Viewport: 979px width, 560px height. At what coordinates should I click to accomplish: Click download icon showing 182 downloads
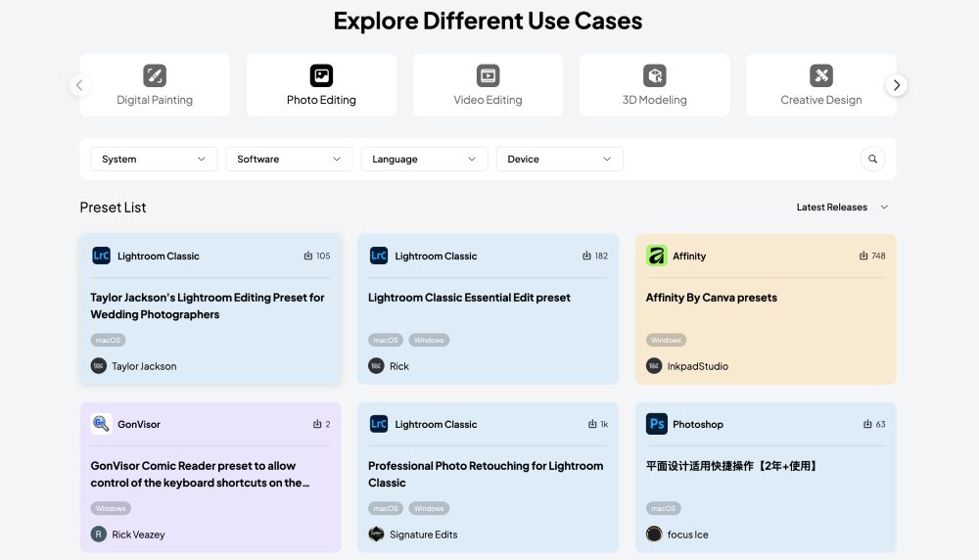click(586, 256)
